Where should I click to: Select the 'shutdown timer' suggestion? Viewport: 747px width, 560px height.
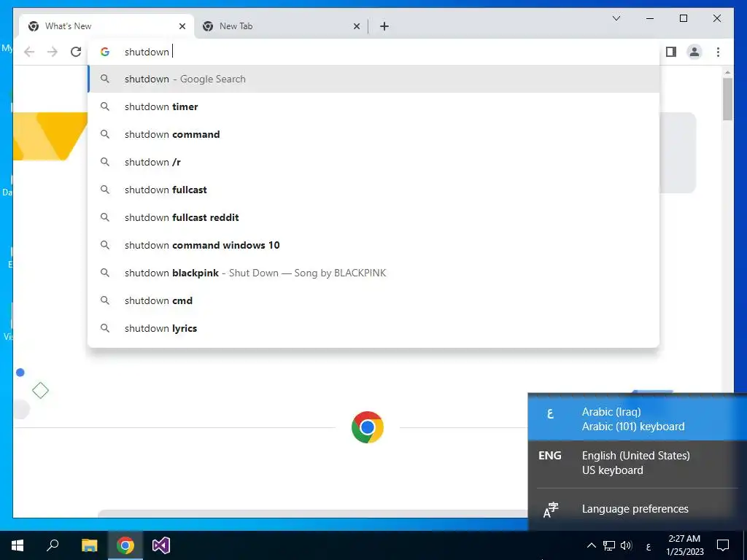point(374,106)
